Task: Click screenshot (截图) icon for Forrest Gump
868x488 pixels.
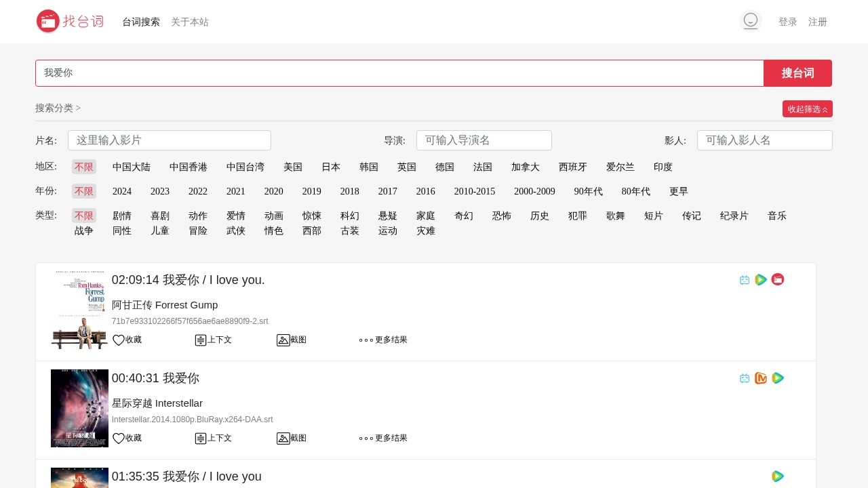Action: coord(283,340)
